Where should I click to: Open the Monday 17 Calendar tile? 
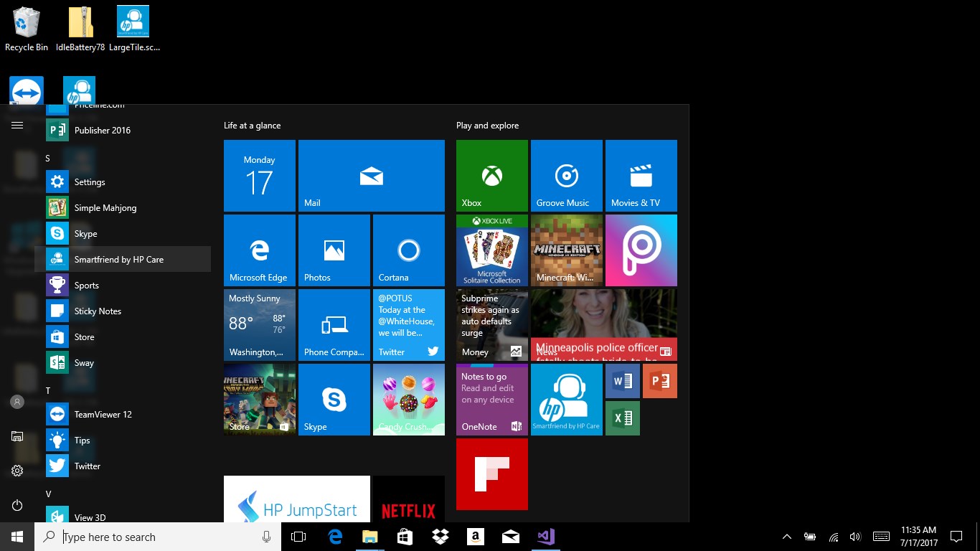[260, 176]
